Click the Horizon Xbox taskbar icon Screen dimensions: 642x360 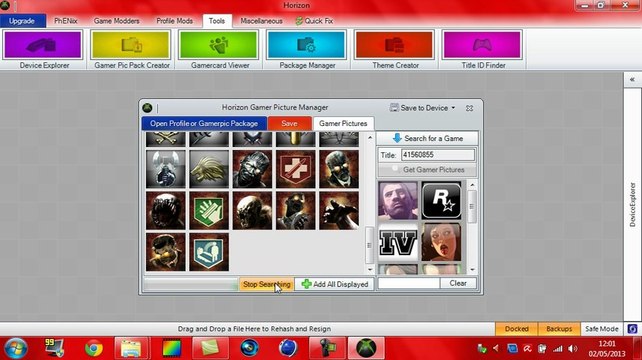(x=366, y=349)
